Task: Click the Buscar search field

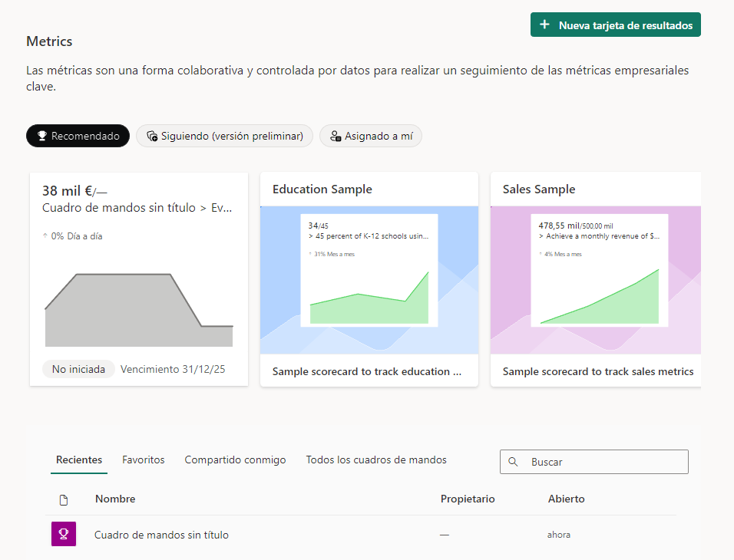Action: pos(603,462)
